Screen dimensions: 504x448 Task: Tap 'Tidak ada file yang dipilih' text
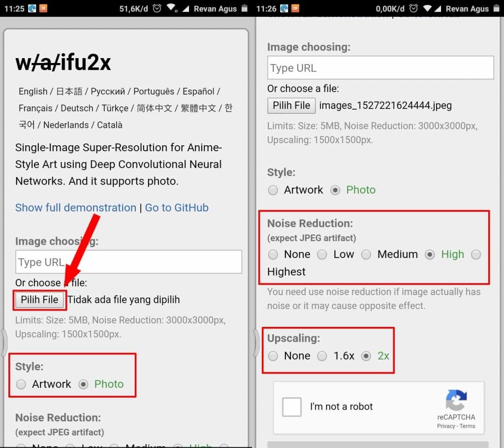pyautogui.click(x=124, y=300)
